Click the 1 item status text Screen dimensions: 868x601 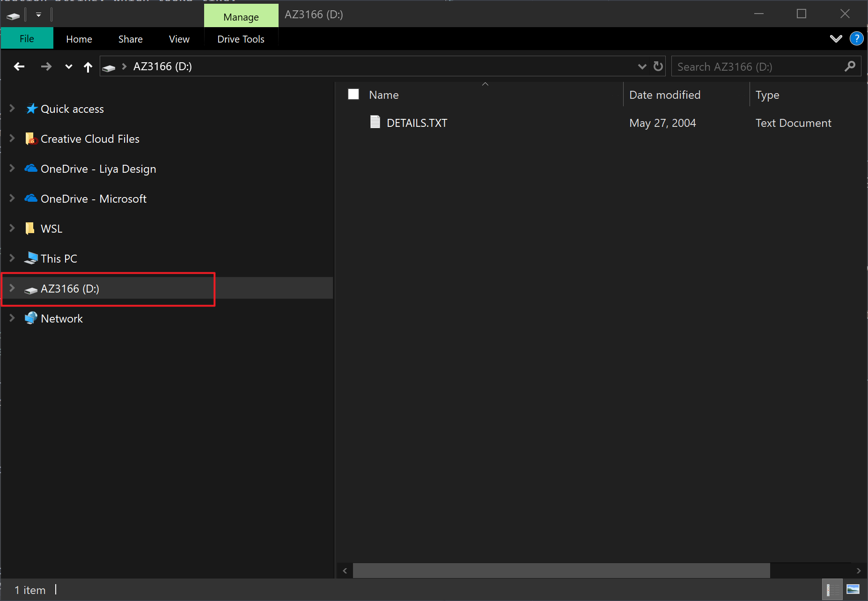pyautogui.click(x=30, y=590)
